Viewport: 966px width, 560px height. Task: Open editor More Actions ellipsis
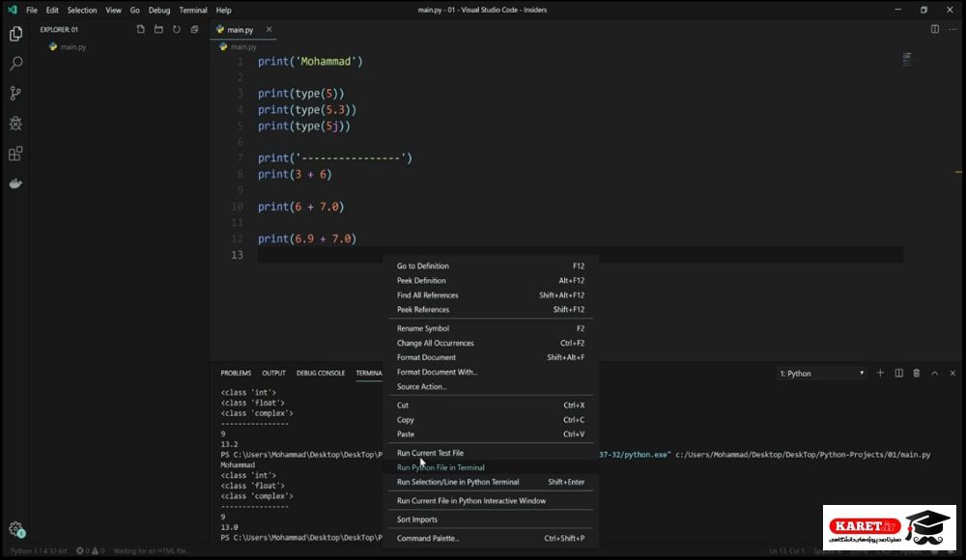click(952, 29)
